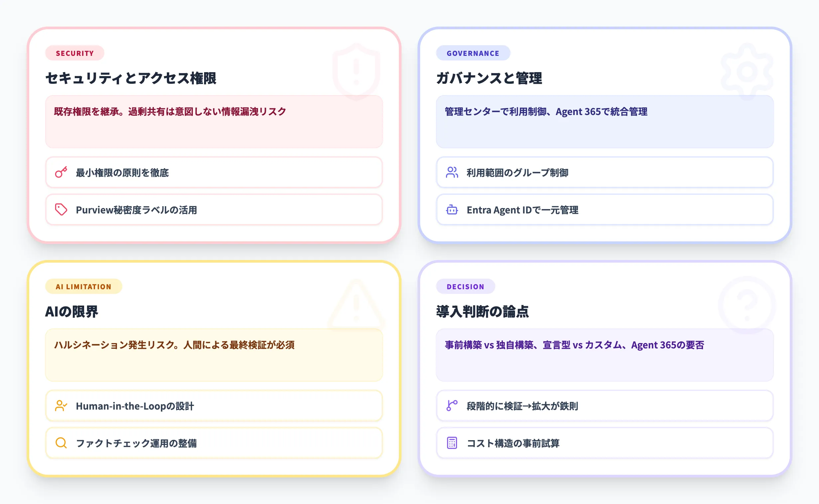Click the DECISION badge
This screenshot has height=504, width=819.
465,286
